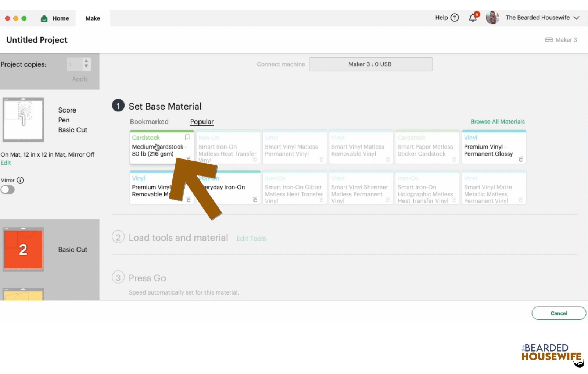The height and width of the screenshot is (374, 588).
Task: Choose Premium Vinyl Permanent Glossy material
Action: (494, 147)
